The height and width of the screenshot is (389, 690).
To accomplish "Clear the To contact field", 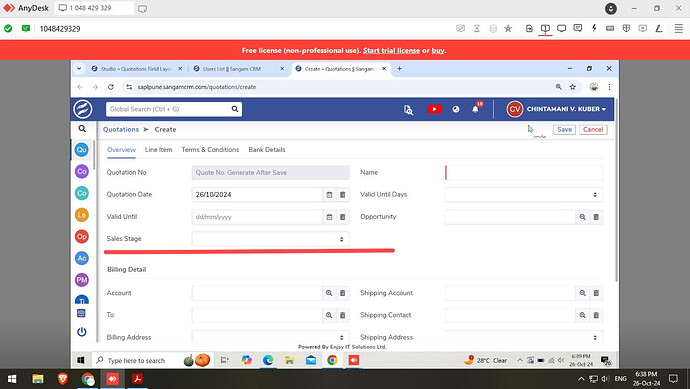I will (x=342, y=315).
